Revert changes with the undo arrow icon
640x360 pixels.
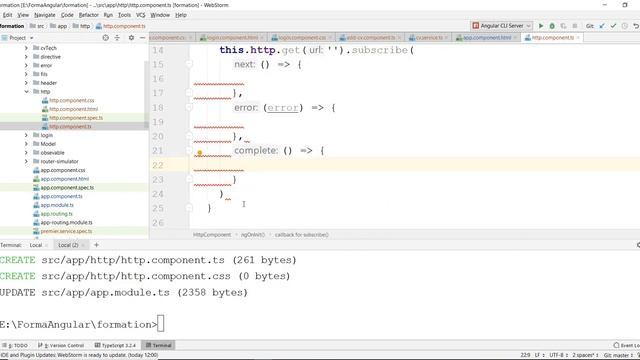[636, 26]
